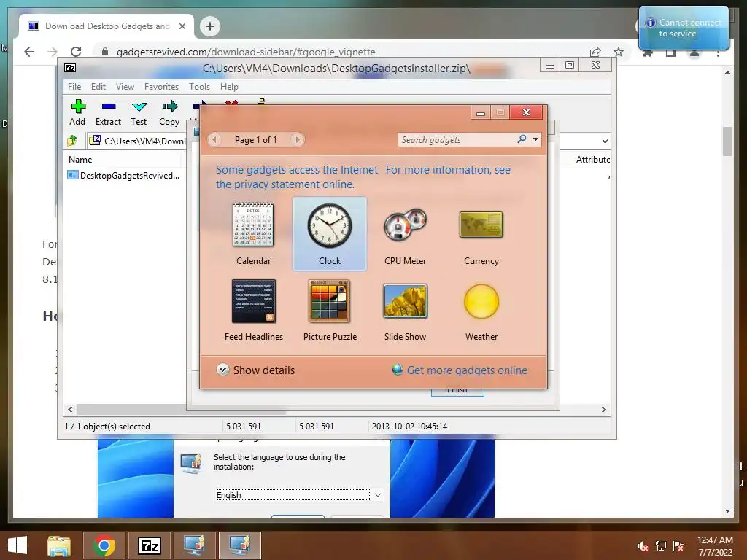Screen dimensions: 747x560
Task: Close the Download Desktop Gadgets tab
Action: [182, 26]
